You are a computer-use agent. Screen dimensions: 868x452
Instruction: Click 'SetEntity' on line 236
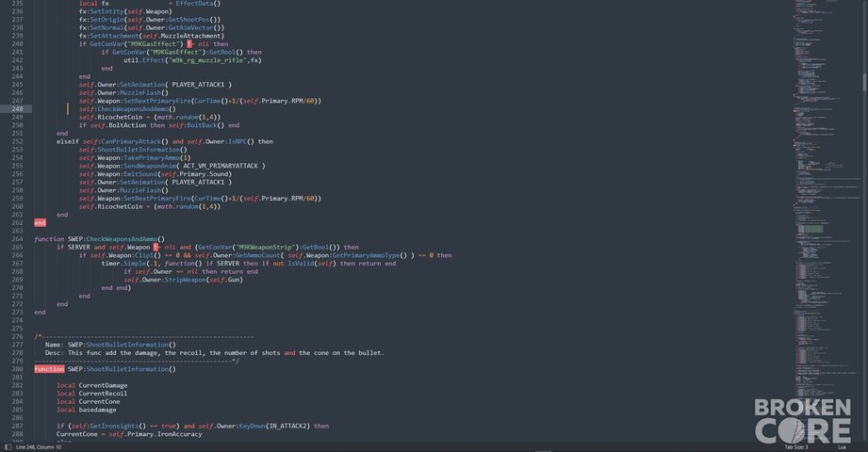coord(106,11)
